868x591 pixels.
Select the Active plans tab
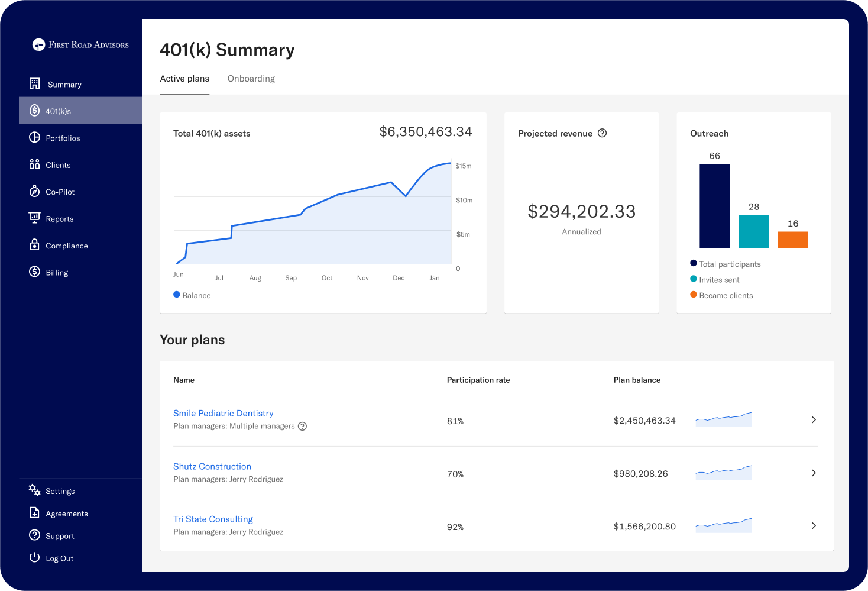184,79
